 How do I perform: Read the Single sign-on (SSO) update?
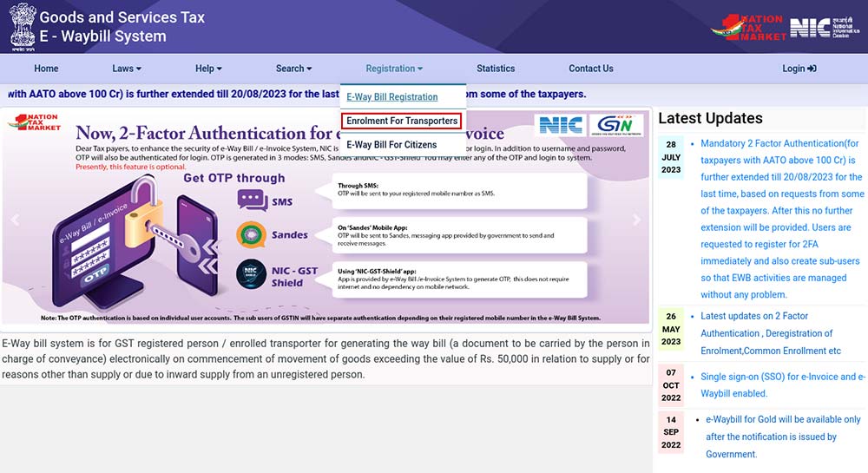tap(782, 384)
